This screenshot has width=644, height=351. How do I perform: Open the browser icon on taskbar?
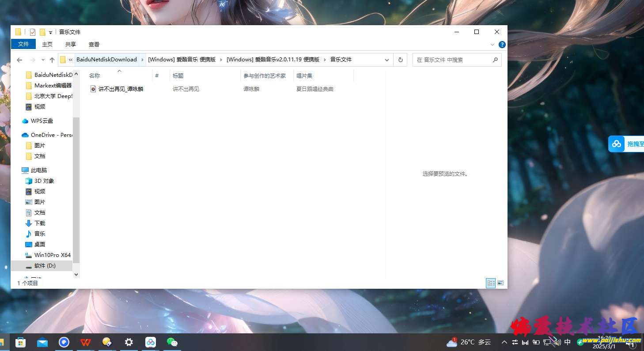point(64,342)
